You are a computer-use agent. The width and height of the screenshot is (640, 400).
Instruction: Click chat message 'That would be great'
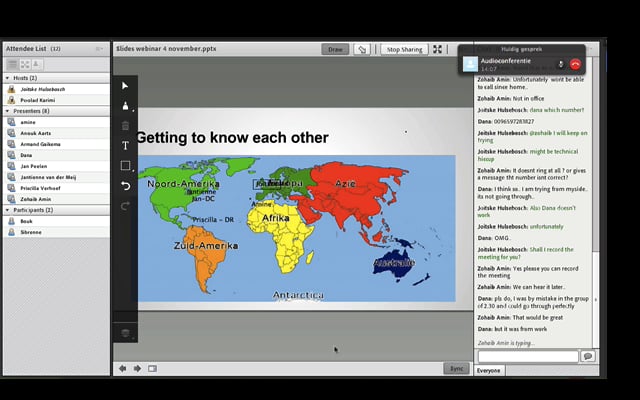538,318
